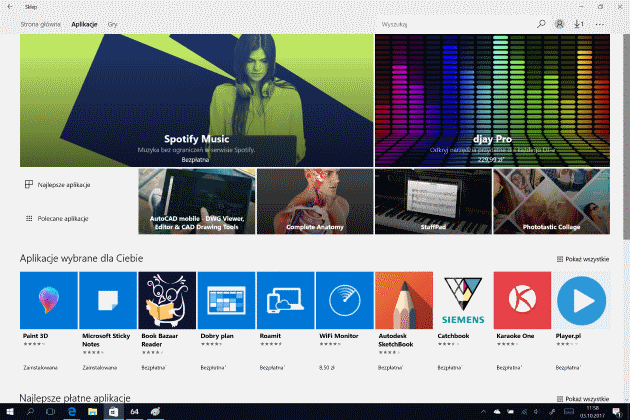The image size is (630, 420).
Task: Go back with the back arrow
Action: point(10,7)
